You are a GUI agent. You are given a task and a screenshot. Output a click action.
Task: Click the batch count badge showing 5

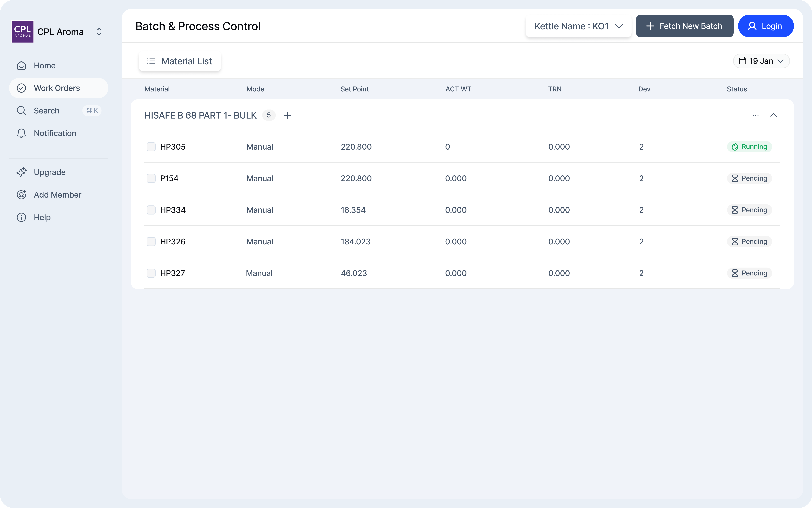[x=269, y=115]
